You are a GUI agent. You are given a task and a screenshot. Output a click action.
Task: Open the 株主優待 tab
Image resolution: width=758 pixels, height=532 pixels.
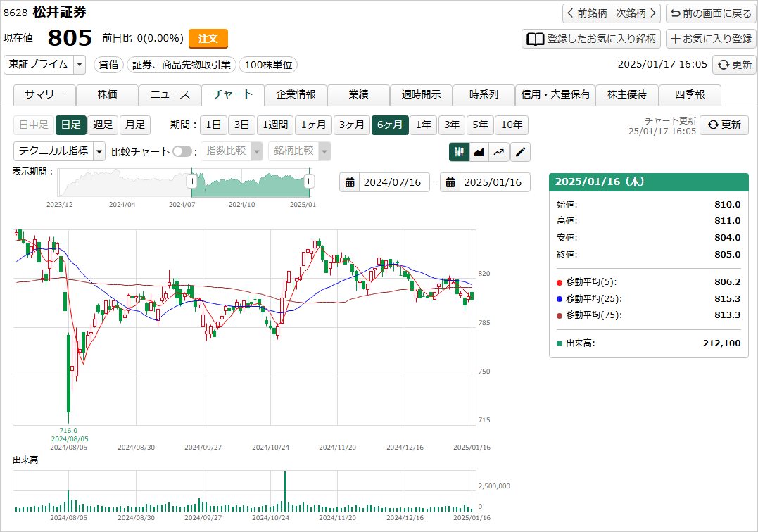tap(627, 95)
